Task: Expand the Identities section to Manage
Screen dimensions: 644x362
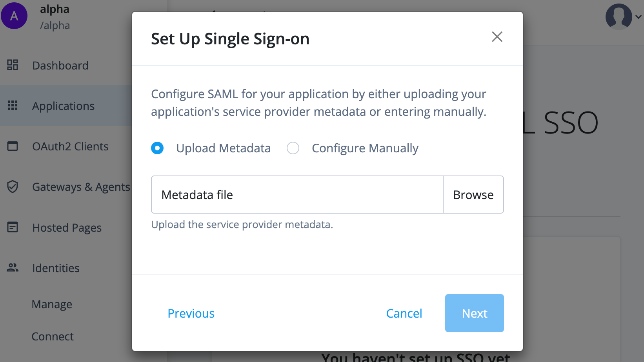Action: [56, 268]
